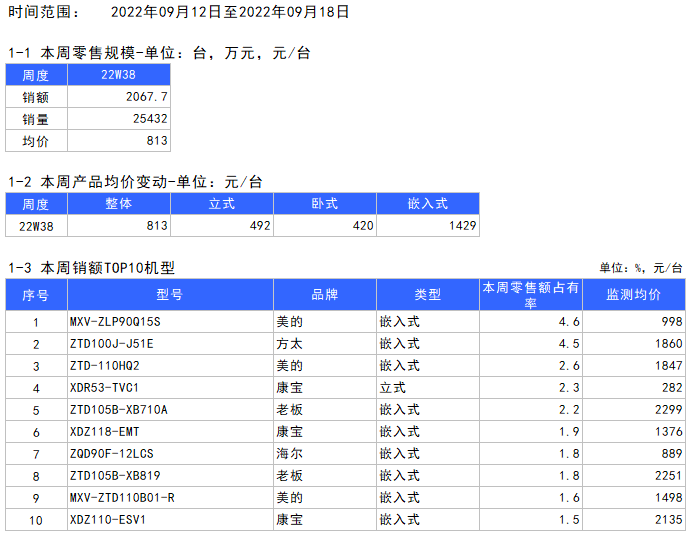690x537 pixels.
Task: Click share value 1.9 for XDZ118-EMT
Action: pyautogui.click(x=569, y=432)
